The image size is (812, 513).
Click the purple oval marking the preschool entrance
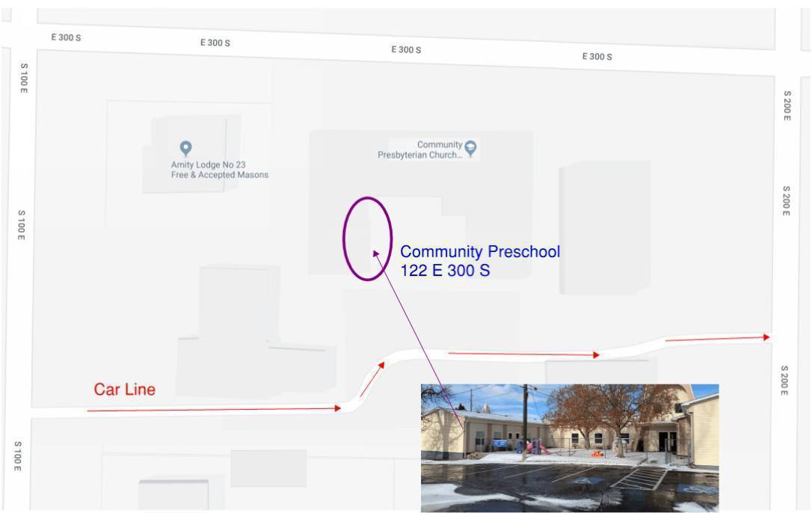click(x=346, y=239)
